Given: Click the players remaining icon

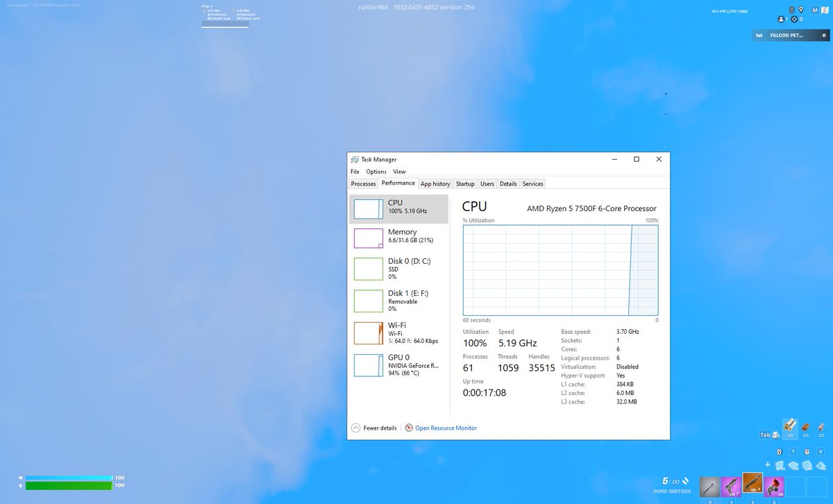Looking at the screenshot, I should coord(781,19).
